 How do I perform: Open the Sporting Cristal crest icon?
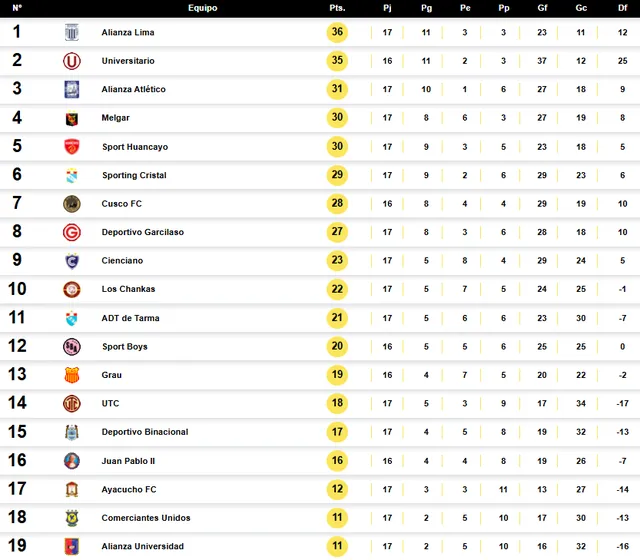click(x=72, y=175)
